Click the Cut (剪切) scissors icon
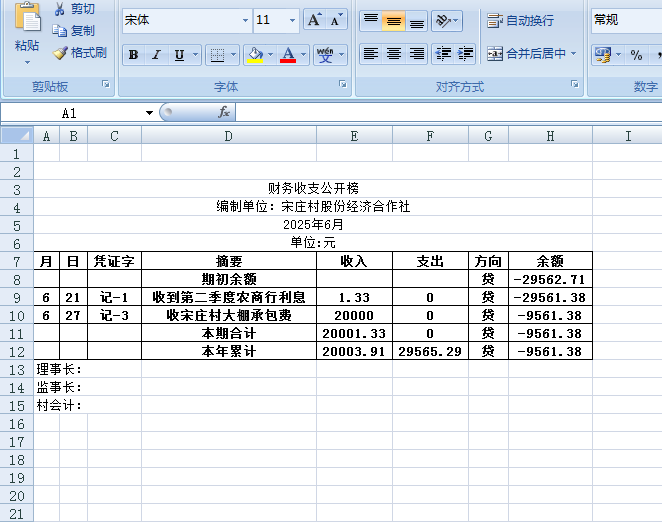The height and width of the screenshot is (522, 662). pyautogui.click(x=59, y=9)
